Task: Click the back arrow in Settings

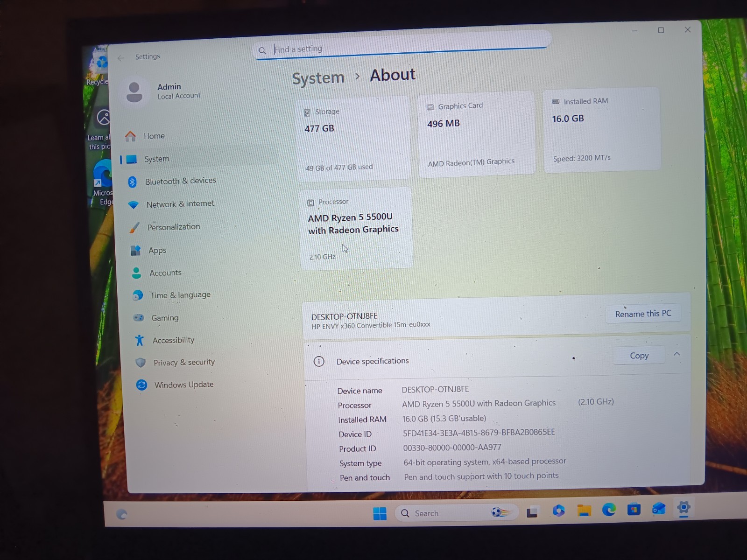Action: tap(121, 58)
